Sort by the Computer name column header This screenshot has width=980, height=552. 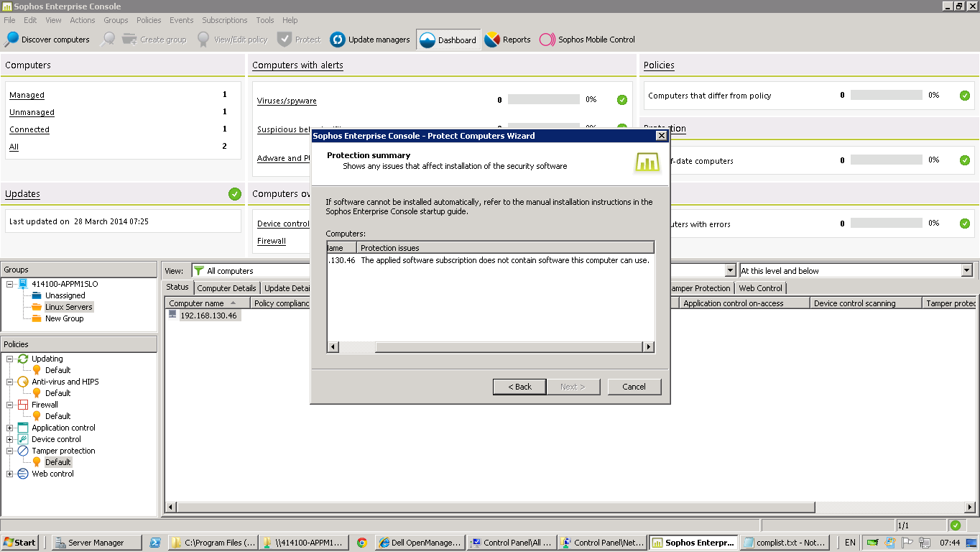pyautogui.click(x=208, y=303)
